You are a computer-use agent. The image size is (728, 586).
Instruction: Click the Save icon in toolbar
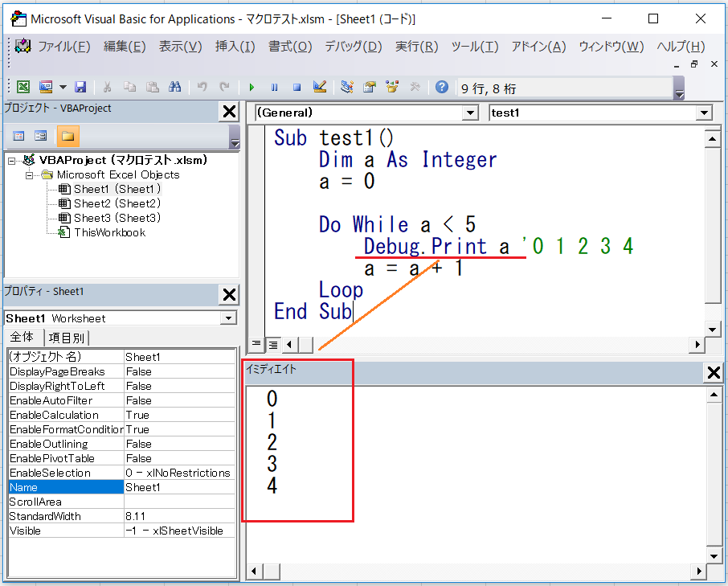tap(80, 87)
